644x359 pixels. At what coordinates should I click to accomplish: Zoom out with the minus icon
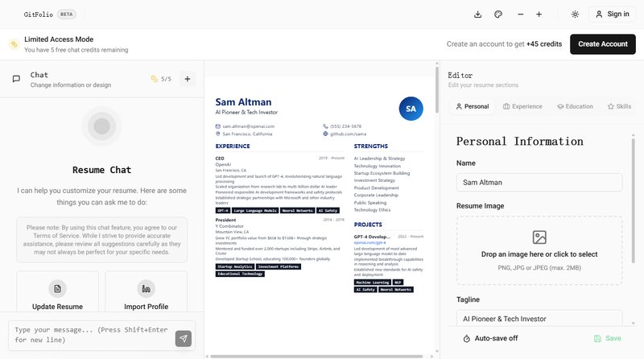click(x=520, y=14)
